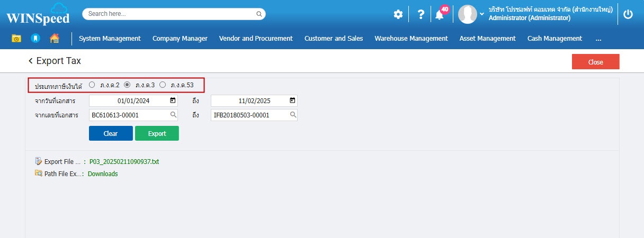The image size is (644, 238).
Task: Open Company Manager menu
Action: [x=180, y=38]
